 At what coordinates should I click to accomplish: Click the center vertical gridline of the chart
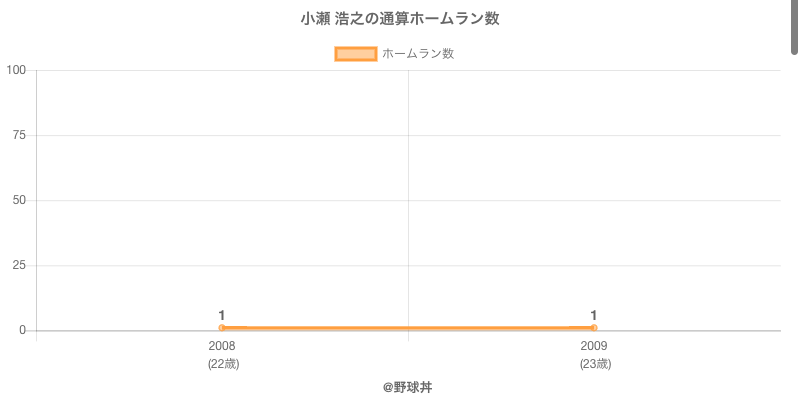(408, 200)
